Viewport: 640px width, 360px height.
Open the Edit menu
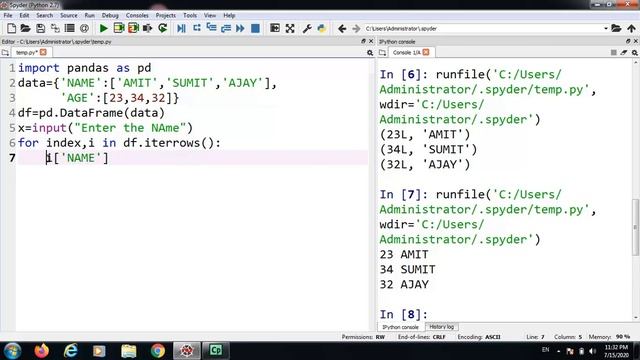[24, 15]
